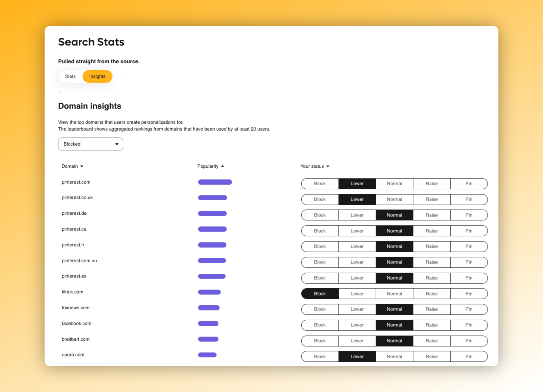543x392 pixels.
Task: Raise the ranking for pinterest.es
Action: (432, 278)
